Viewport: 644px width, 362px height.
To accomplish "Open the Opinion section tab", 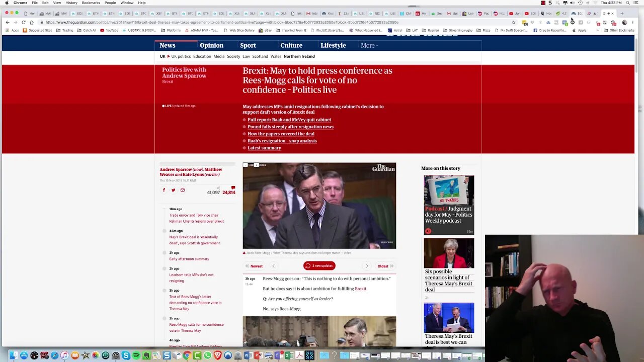I will (x=211, y=45).
